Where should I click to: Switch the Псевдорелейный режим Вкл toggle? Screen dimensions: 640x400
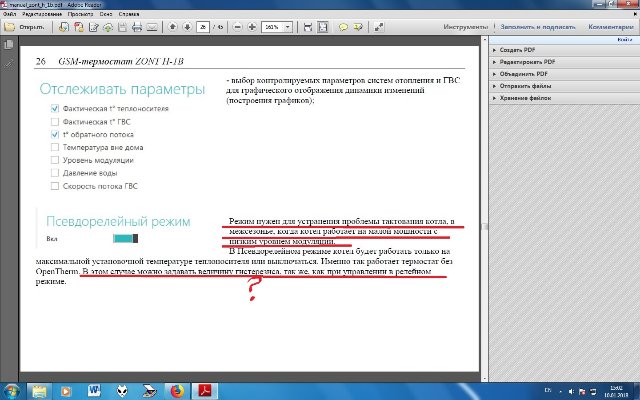[124, 239]
